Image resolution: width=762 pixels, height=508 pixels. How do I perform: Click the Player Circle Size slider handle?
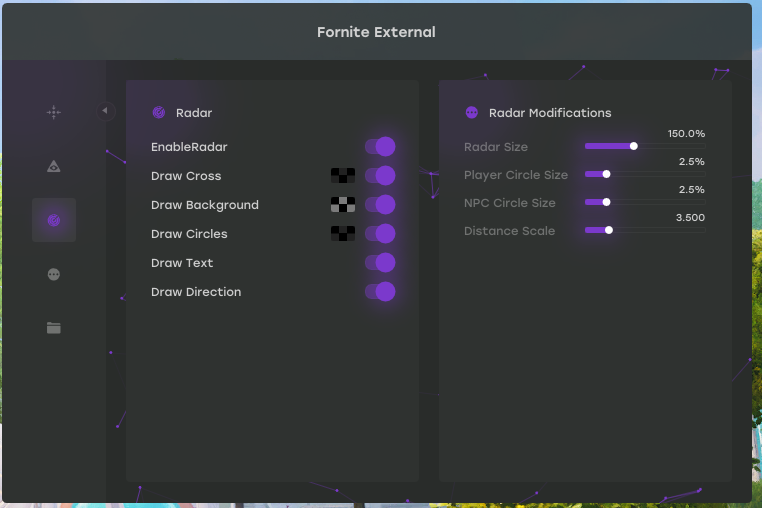pos(606,174)
